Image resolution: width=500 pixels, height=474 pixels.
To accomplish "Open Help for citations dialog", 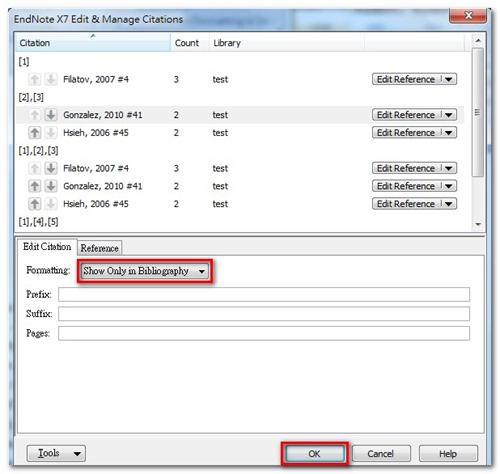I will pos(448,454).
